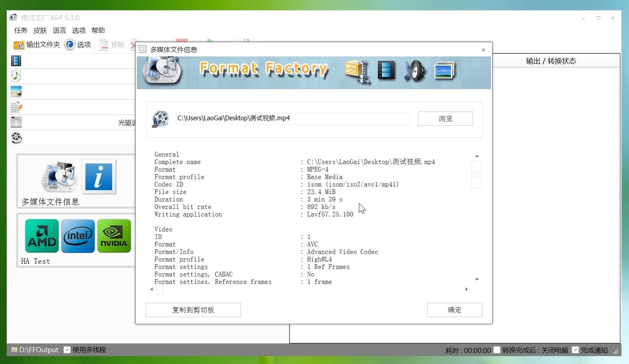Click the dialog title list icon
This screenshot has height=364, width=629.
142,49
